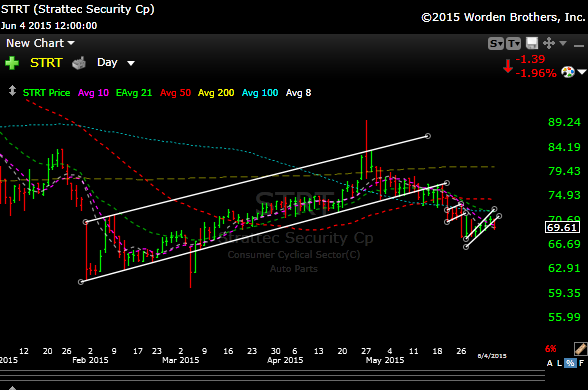Click the minimize line in chart toolbar
Image resolution: width=588 pixels, height=390 pixels.
click(579, 46)
